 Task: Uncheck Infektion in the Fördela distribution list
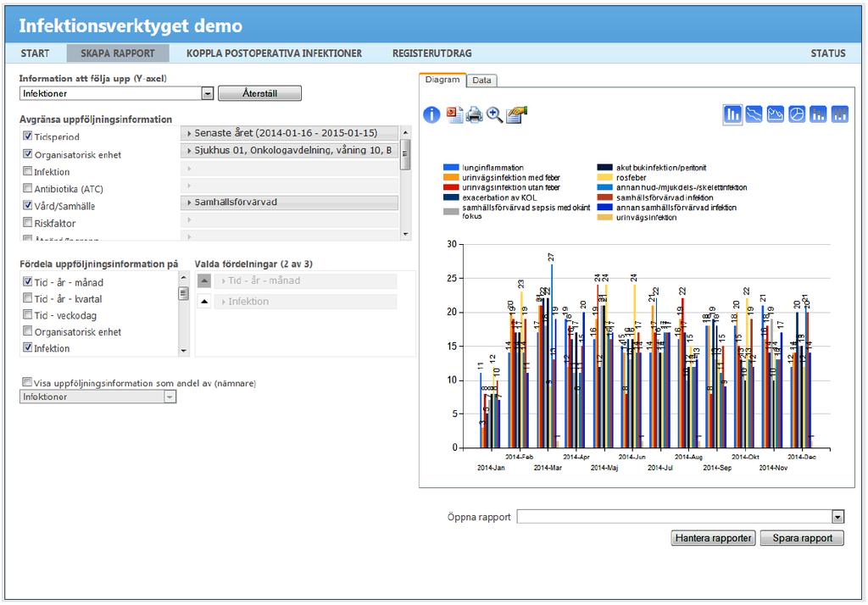point(28,347)
